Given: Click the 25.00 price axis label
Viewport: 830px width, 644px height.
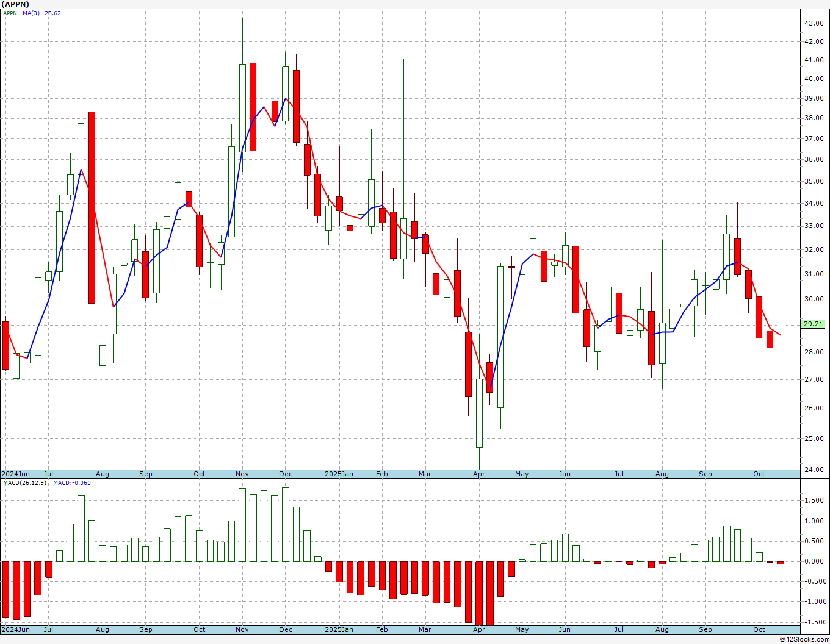Looking at the screenshot, I should (x=814, y=438).
